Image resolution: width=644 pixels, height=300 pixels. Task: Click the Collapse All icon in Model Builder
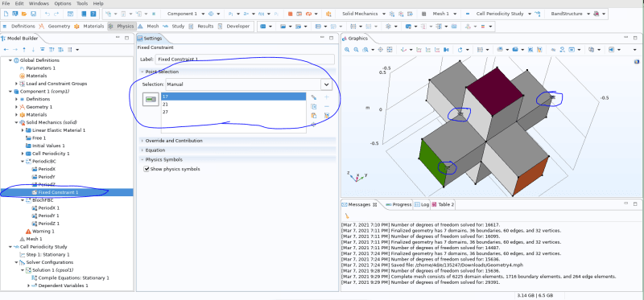point(52,49)
